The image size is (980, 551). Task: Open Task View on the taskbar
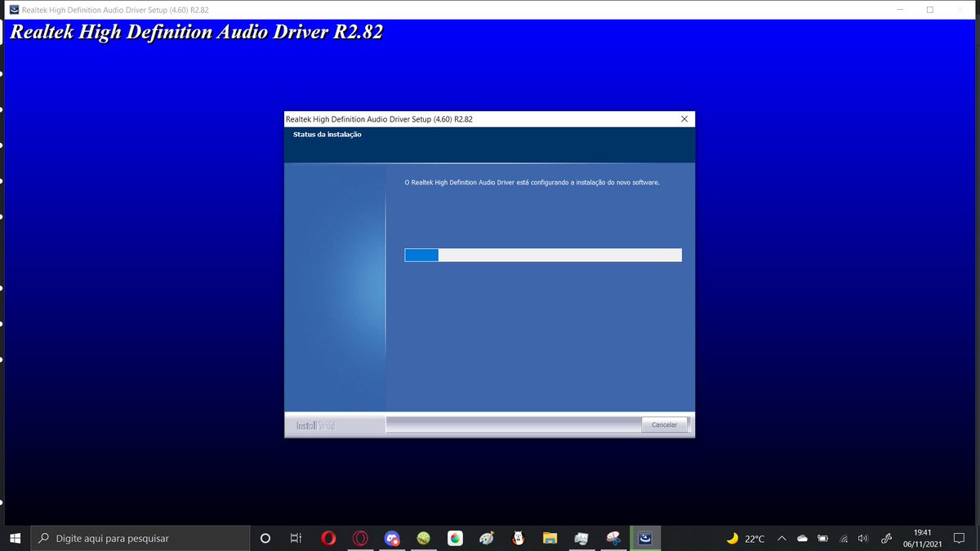(296, 539)
